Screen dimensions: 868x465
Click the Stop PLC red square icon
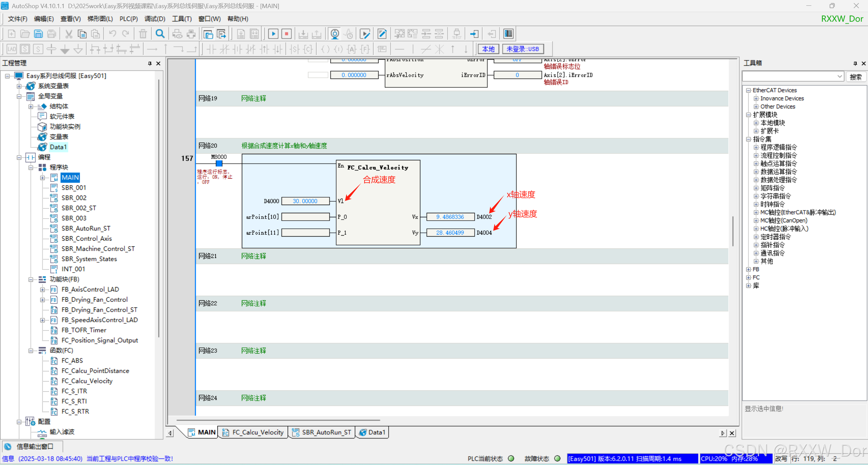tap(287, 34)
